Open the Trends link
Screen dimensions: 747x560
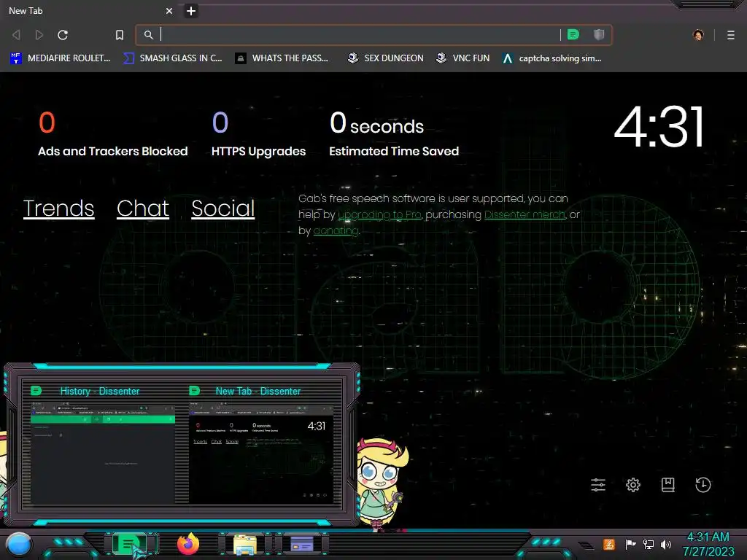click(58, 208)
